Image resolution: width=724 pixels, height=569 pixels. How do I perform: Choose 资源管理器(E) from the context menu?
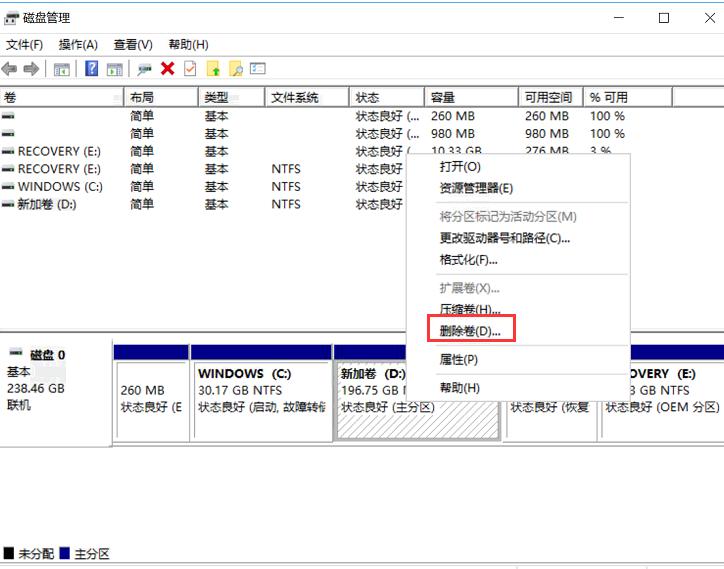tap(518, 188)
